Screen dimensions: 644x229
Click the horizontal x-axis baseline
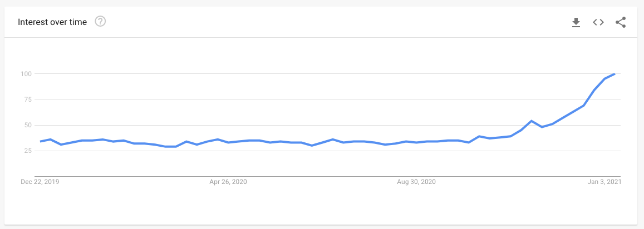(327, 176)
